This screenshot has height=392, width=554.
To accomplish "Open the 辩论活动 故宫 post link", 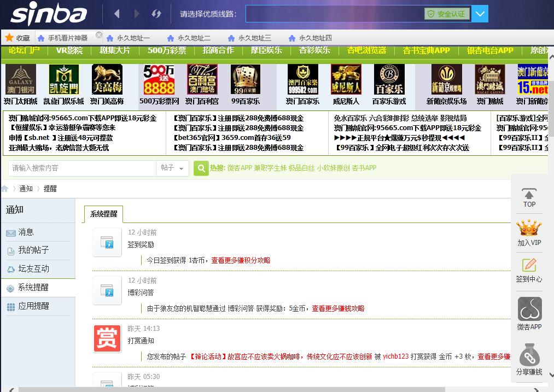I will pyautogui.click(x=280, y=356).
